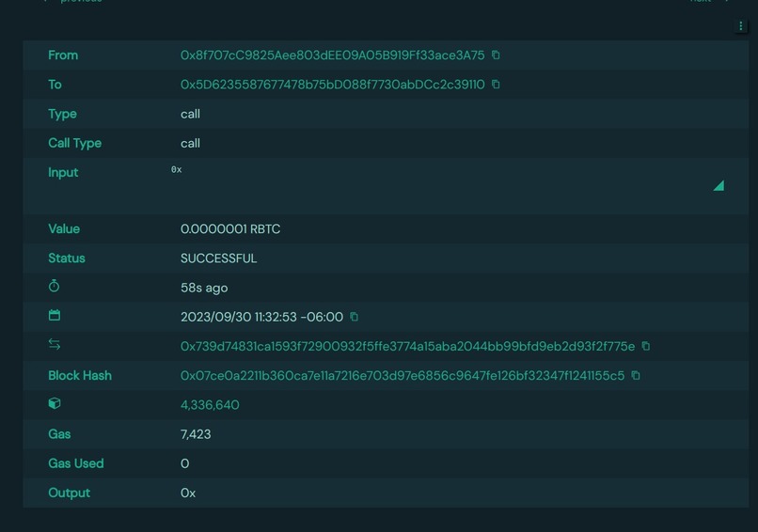The image size is (758, 532).
Task: Click the stopwatch time-ago icon
Action: click(55, 286)
